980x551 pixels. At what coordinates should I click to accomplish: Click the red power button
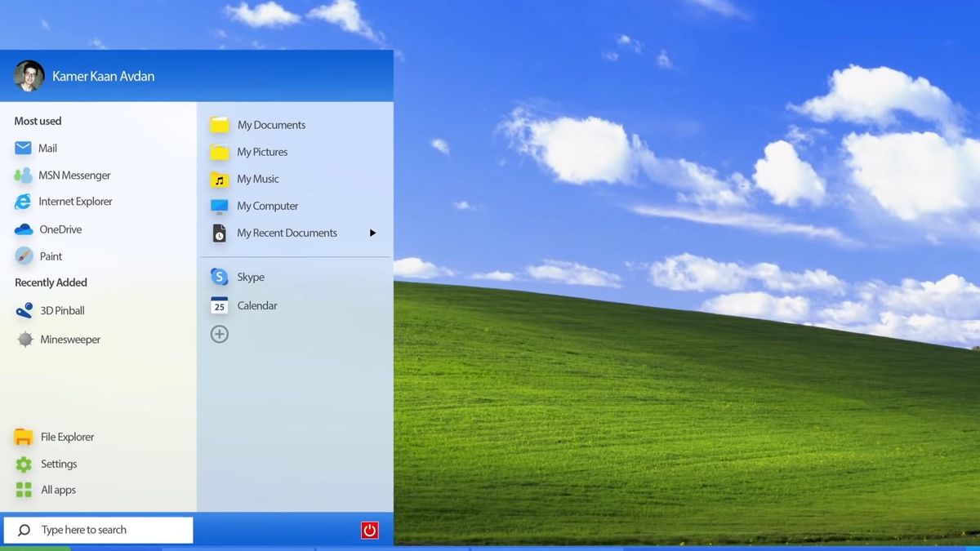(370, 531)
